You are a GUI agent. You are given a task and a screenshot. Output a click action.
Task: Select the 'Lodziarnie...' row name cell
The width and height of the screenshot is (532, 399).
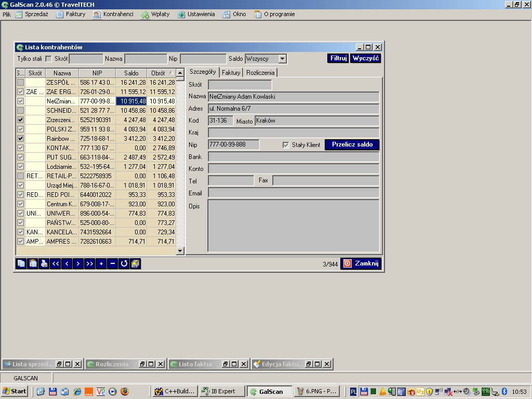coord(62,167)
